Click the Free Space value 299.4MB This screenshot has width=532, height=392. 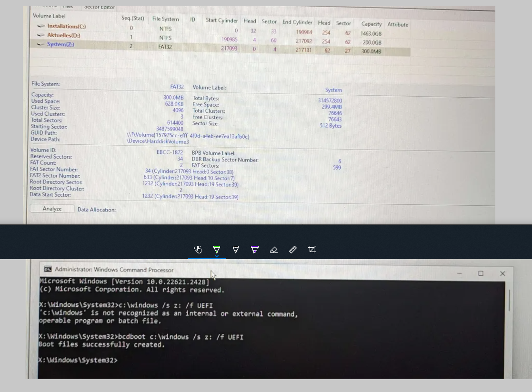click(332, 107)
